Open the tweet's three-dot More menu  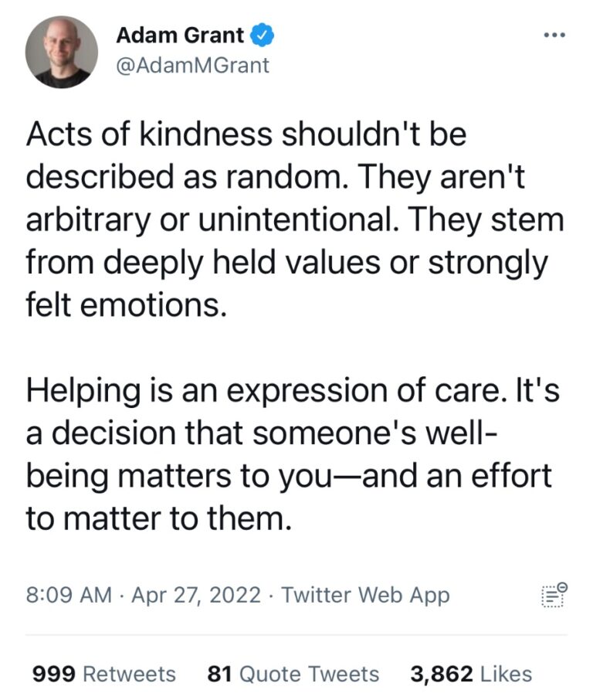tap(554, 36)
